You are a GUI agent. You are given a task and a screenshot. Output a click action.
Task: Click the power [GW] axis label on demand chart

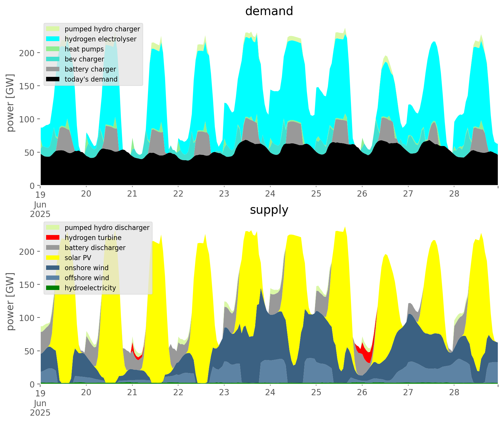point(10,103)
